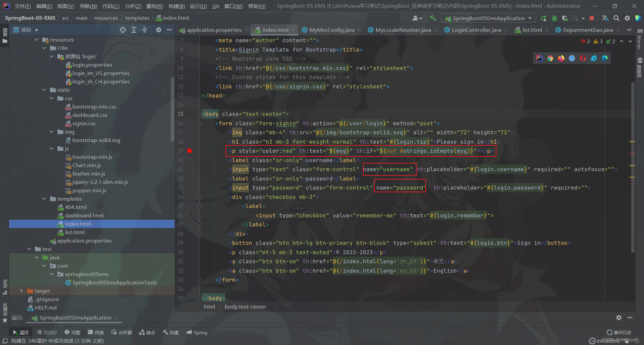644x345 pixels.
Task: Open project panel options gear
Action: (159, 30)
